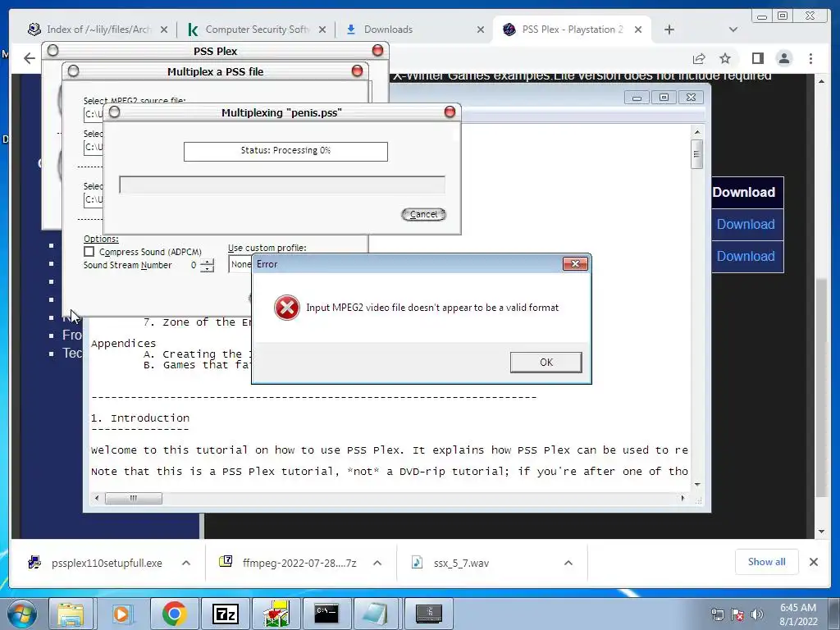Screen dimensions: 840x630
Task: Close the Downloads browser tab
Action: [481, 30]
